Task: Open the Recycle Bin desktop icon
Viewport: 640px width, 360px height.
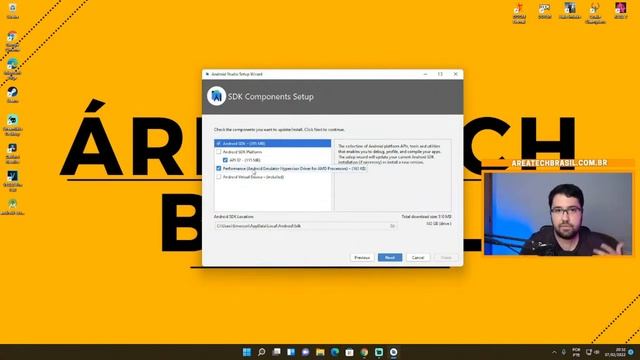Action: [x=13, y=11]
